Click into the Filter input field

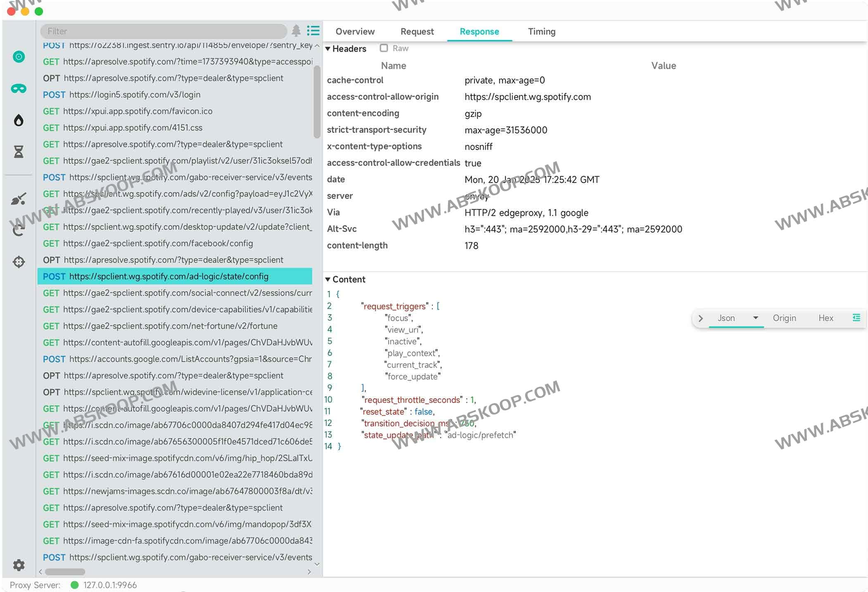pyautogui.click(x=163, y=31)
